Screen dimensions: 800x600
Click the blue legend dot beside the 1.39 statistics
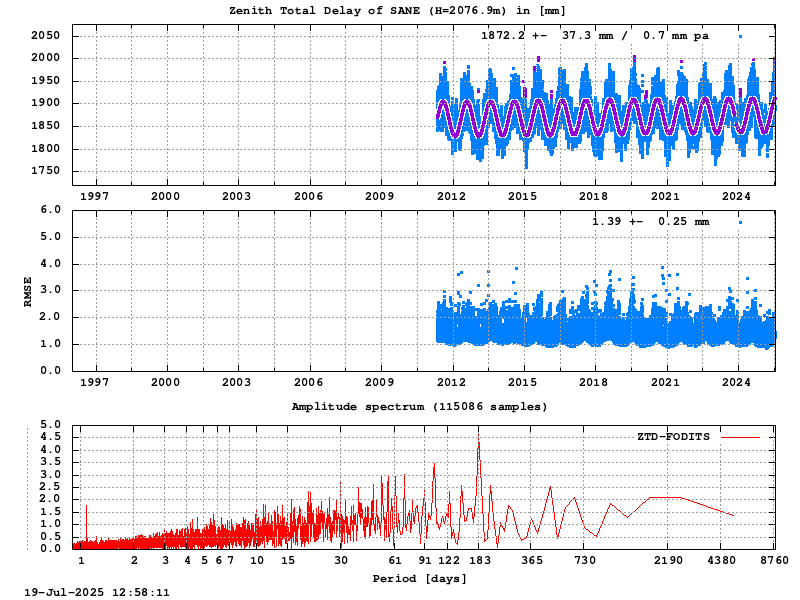click(x=740, y=222)
